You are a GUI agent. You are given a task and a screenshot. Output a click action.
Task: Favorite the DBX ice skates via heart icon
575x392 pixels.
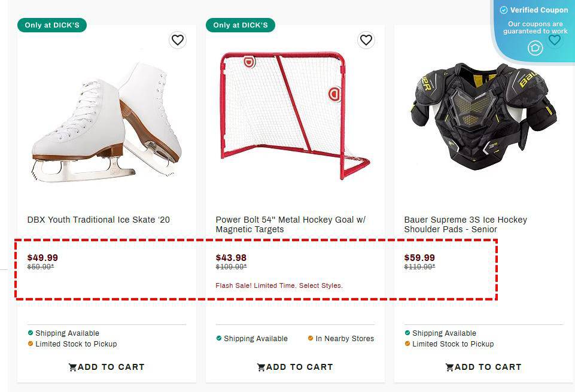click(178, 40)
